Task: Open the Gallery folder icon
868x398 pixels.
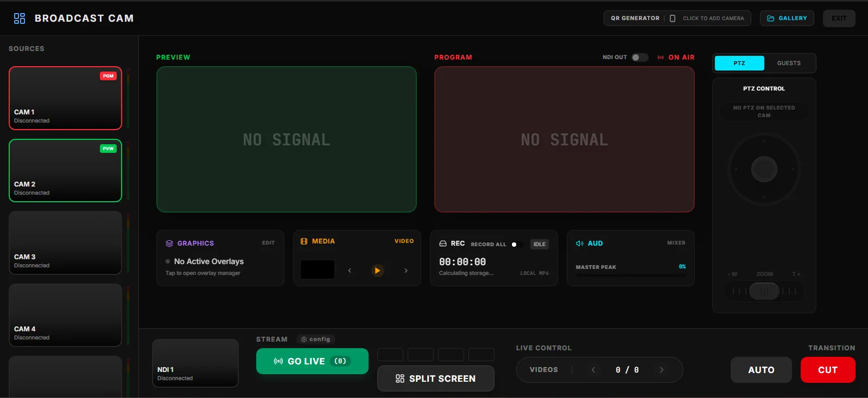Action: coord(771,18)
